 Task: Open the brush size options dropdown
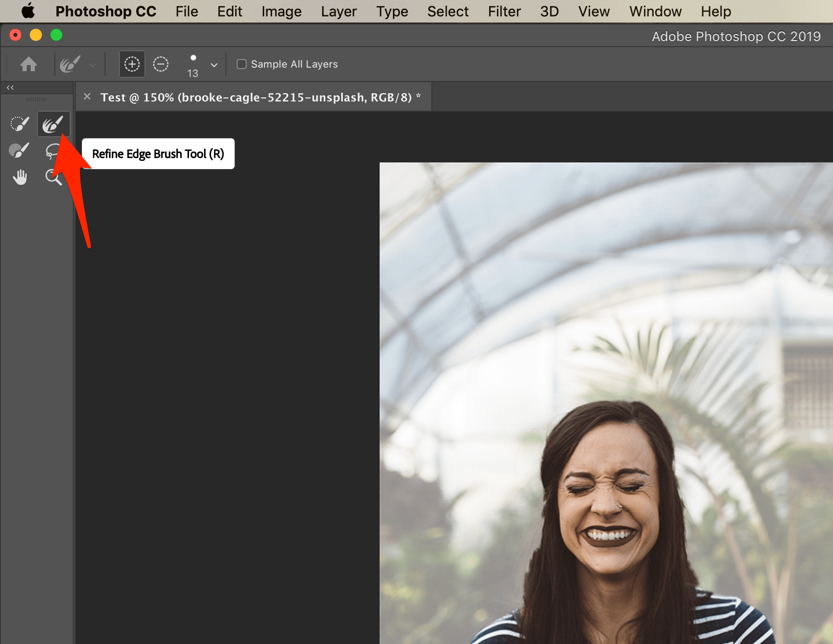214,65
